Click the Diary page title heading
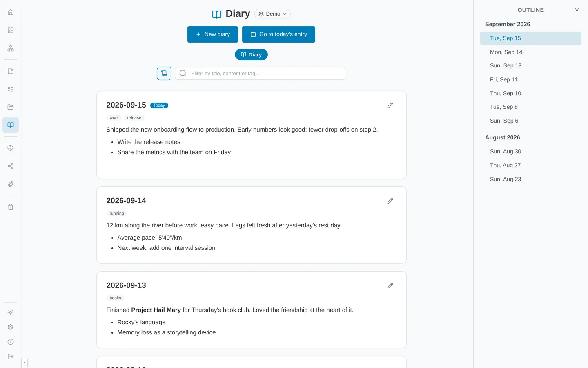The height and width of the screenshot is (368, 588). point(238,14)
